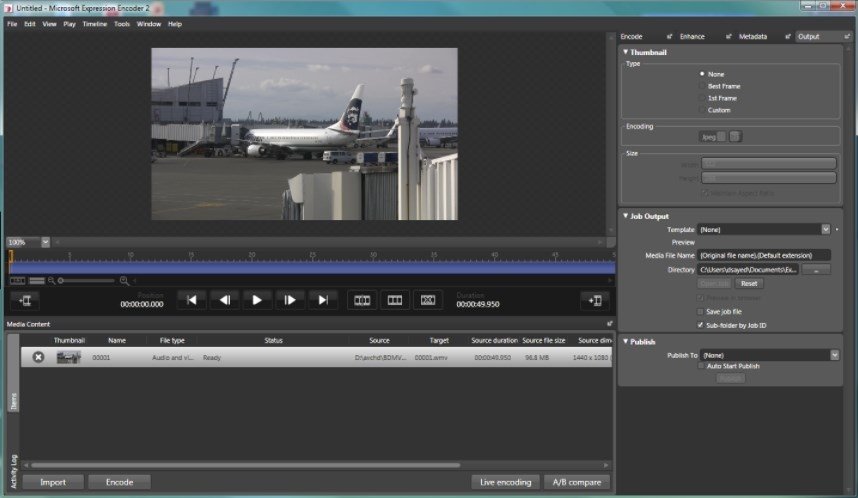Click the first clip edit icon after playback controls
Image resolution: width=858 pixels, height=498 pixels.
(x=362, y=300)
